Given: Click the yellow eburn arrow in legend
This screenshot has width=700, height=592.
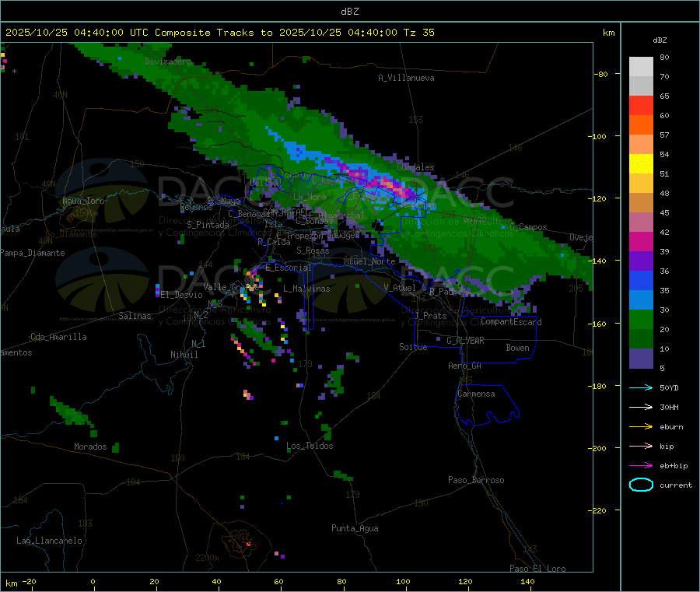Looking at the screenshot, I should (641, 427).
